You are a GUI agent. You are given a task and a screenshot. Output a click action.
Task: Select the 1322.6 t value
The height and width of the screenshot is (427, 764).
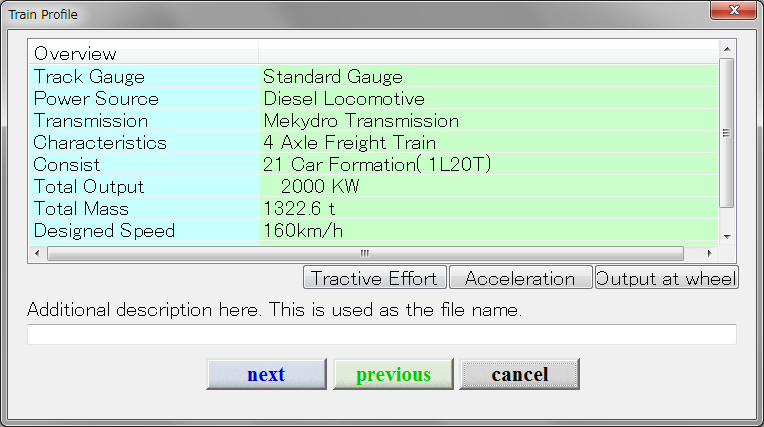click(299, 209)
